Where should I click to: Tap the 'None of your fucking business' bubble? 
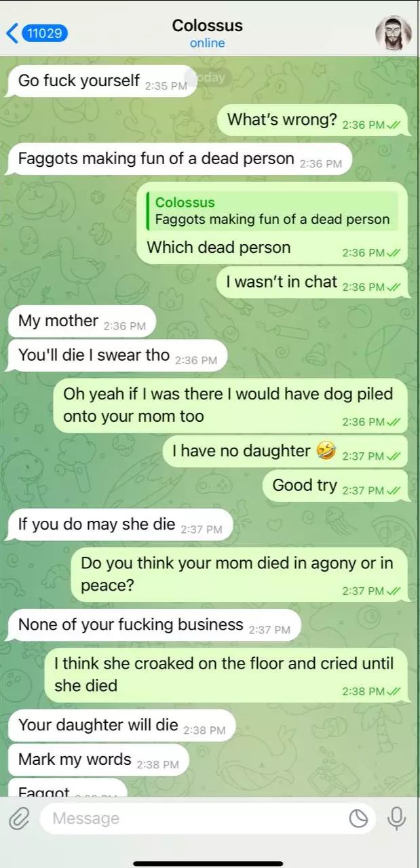tap(153, 625)
